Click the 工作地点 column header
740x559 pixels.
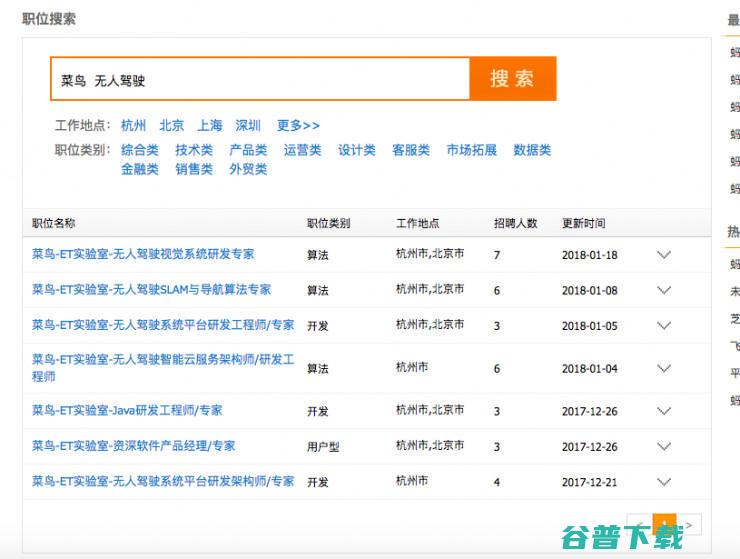(x=418, y=223)
